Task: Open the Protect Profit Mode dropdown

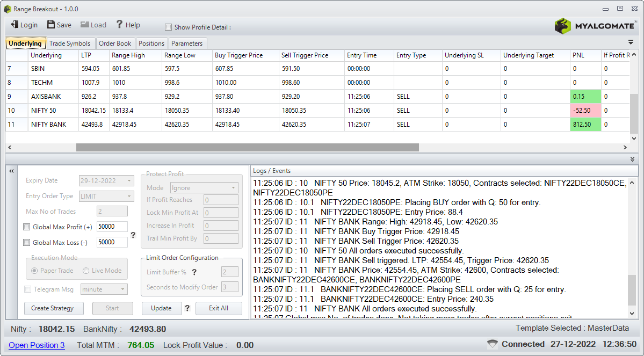Action: point(204,188)
